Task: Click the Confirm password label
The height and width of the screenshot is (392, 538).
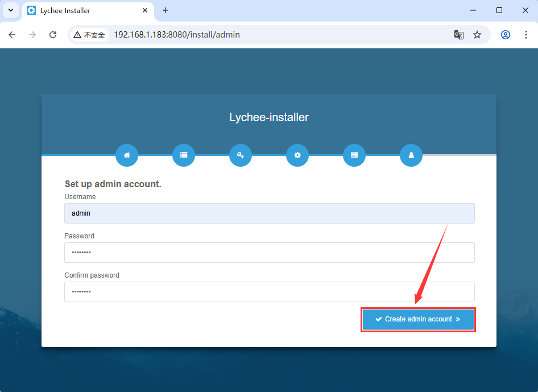Action: pos(92,275)
